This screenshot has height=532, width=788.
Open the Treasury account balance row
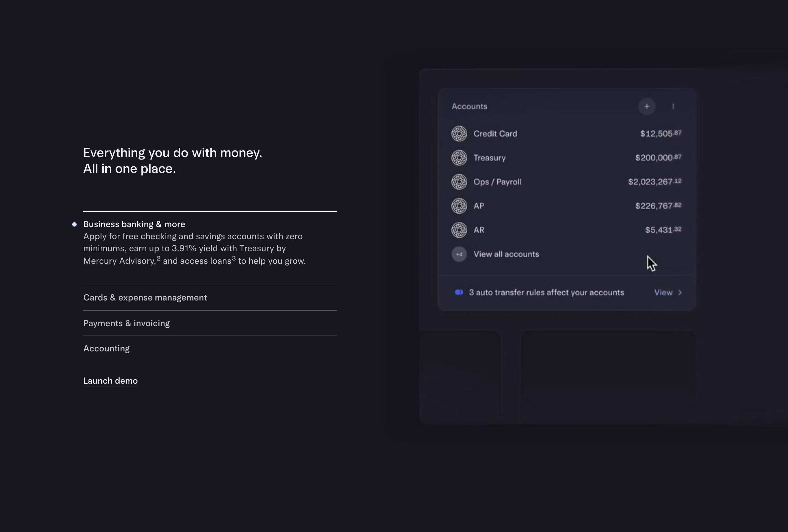pyautogui.click(x=566, y=158)
